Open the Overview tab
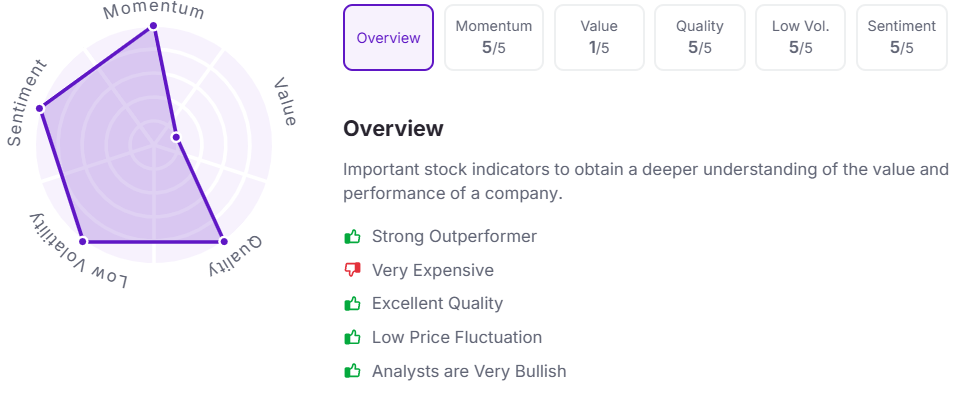 coord(389,38)
